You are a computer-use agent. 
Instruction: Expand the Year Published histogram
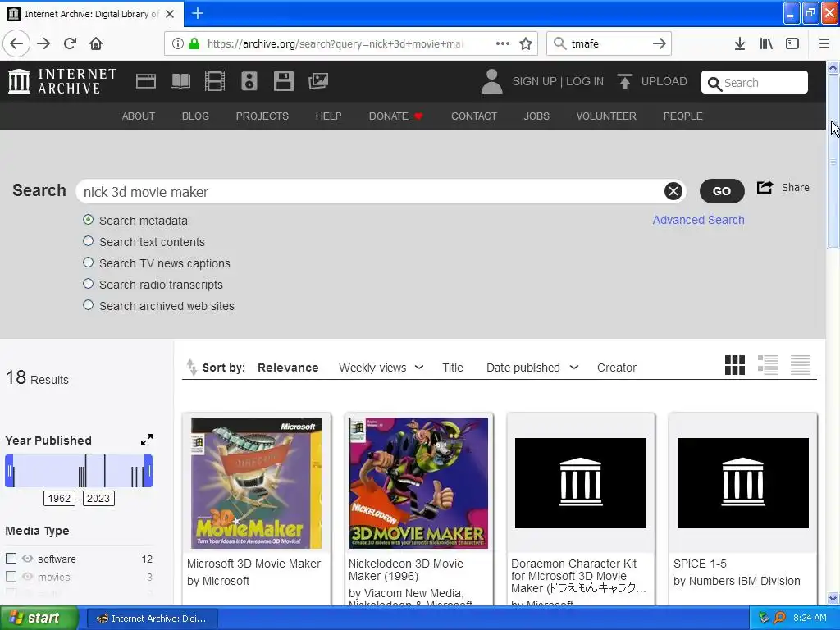pyautogui.click(x=146, y=440)
